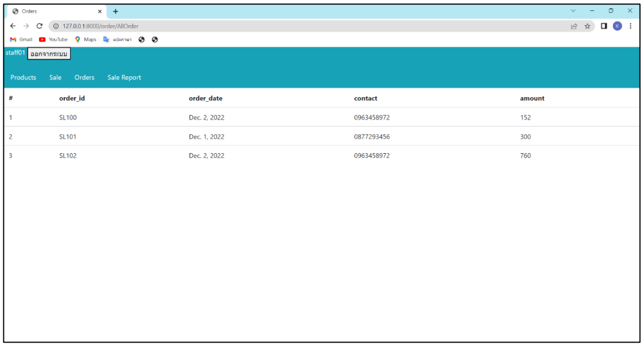Click the SL100 row's contact number
This screenshot has width=644, height=347.
[372, 117]
